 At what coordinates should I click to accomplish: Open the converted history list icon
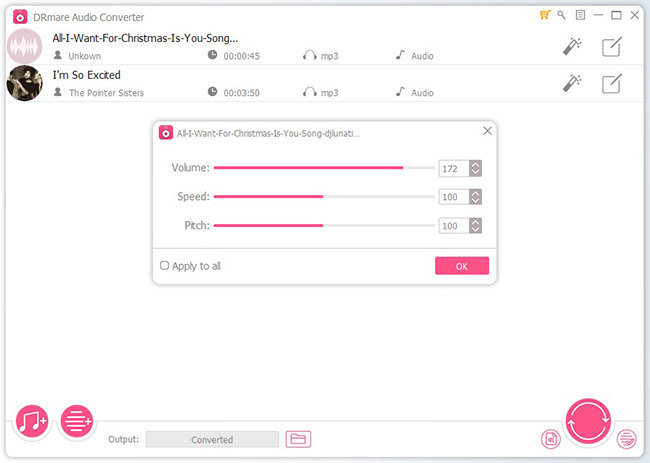coord(627,438)
